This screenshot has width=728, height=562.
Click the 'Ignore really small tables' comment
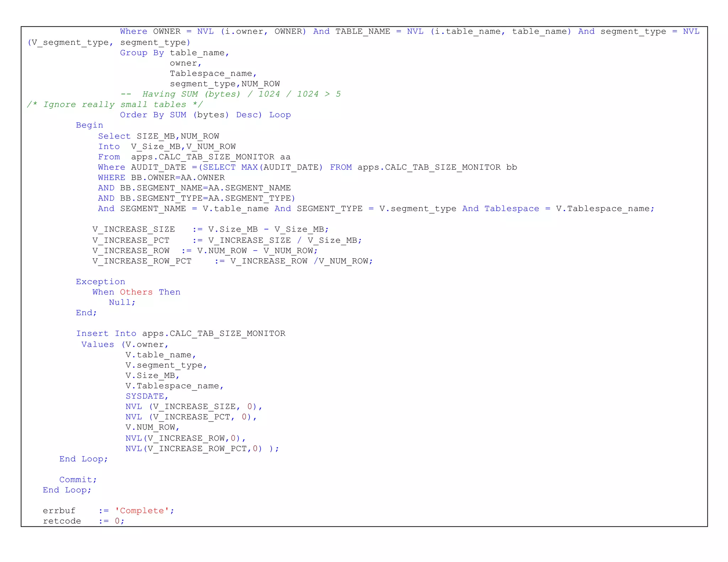[x=115, y=104]
